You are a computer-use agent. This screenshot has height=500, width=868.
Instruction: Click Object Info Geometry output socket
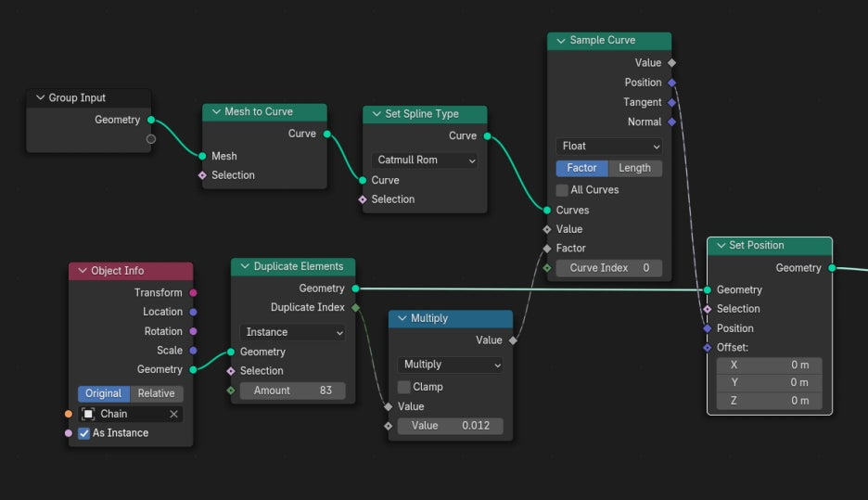click(193, 370)
